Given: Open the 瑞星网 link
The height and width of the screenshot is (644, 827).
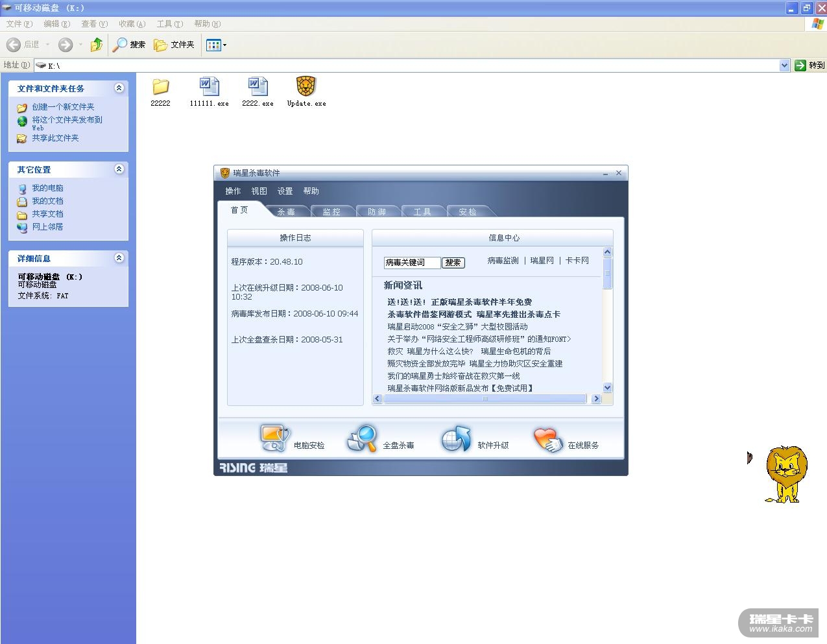Looking at the screenshot, I should click(542, 261).
